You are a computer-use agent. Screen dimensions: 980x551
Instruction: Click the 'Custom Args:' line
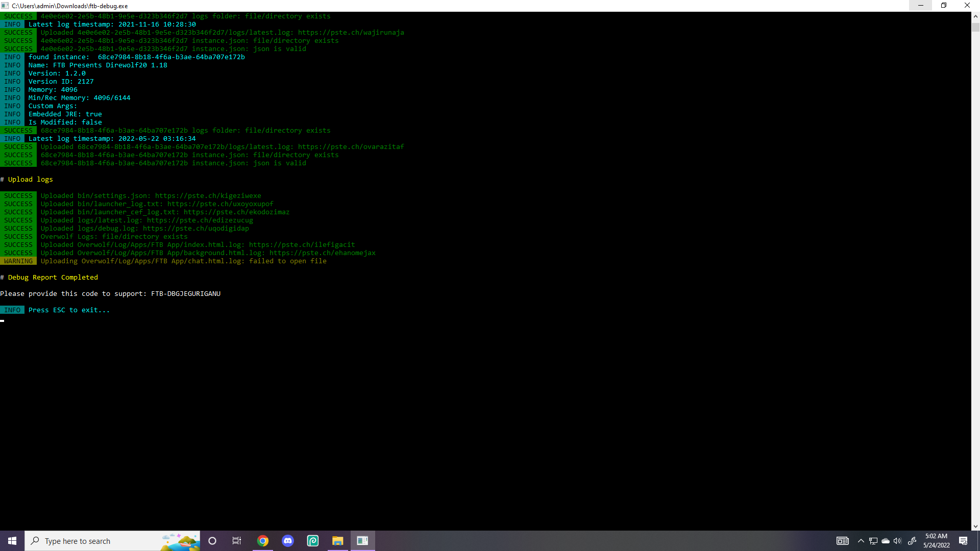[x=53, y=106]
